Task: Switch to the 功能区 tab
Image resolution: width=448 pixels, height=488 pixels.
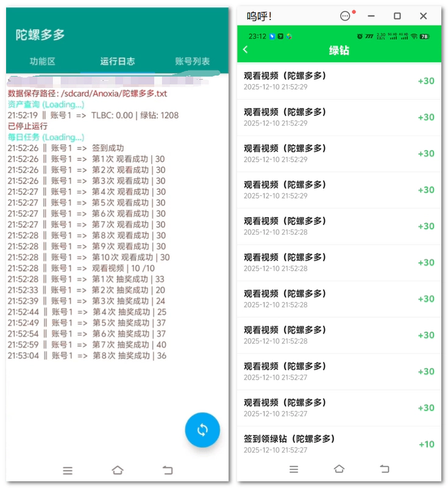Action: [43, 62]
